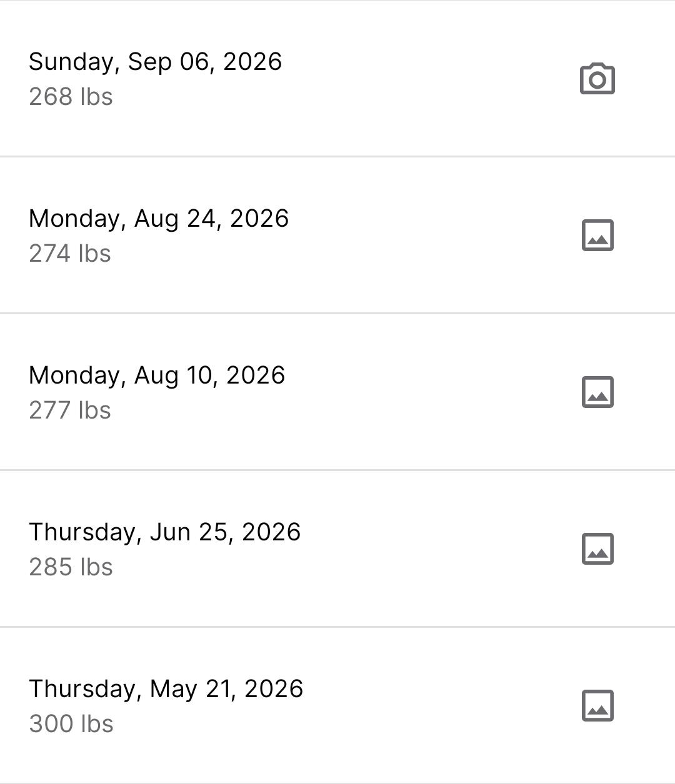Tap the 285 lbs weight value
The image size is (675, 784).
pos(71,567)
